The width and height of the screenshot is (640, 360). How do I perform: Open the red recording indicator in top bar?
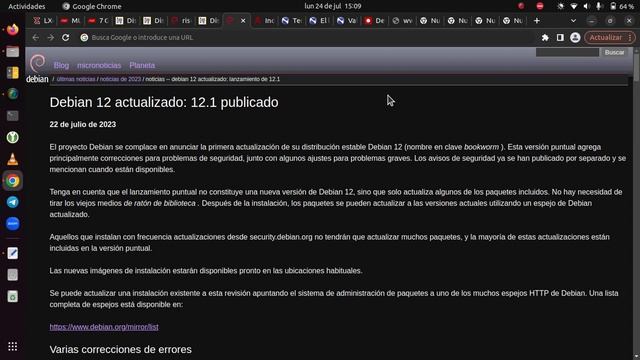tap(521, 6)
